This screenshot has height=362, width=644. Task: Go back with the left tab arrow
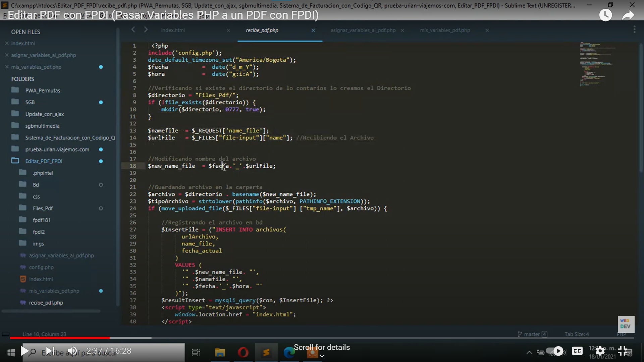pos(133,30)
